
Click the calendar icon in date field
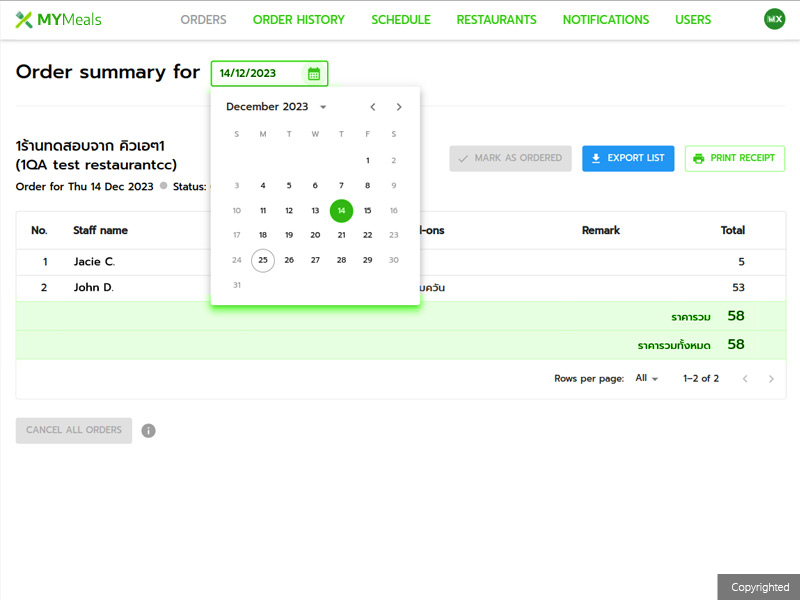click(x=314, y=73)
